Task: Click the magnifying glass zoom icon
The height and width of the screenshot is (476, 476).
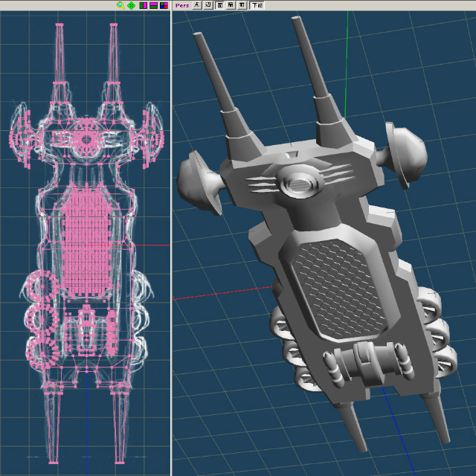Action: click(x=120, y=5)
